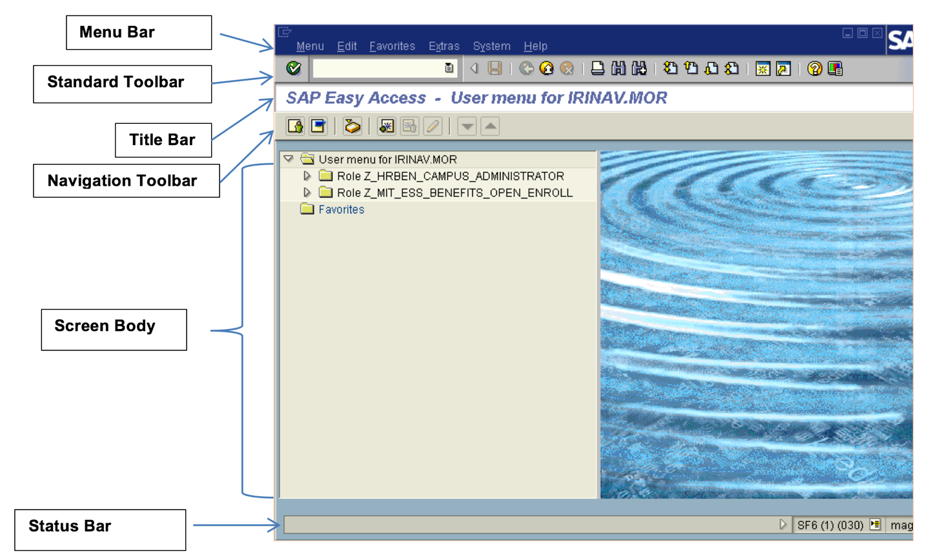Click the Customize Local Layout icon
Viewport: 929px width, 560px height.
click(835, 68)
